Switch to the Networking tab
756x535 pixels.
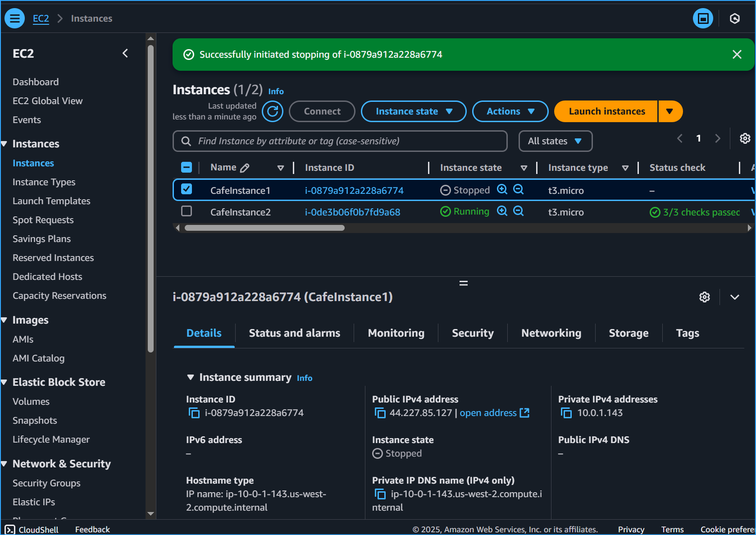551,333
